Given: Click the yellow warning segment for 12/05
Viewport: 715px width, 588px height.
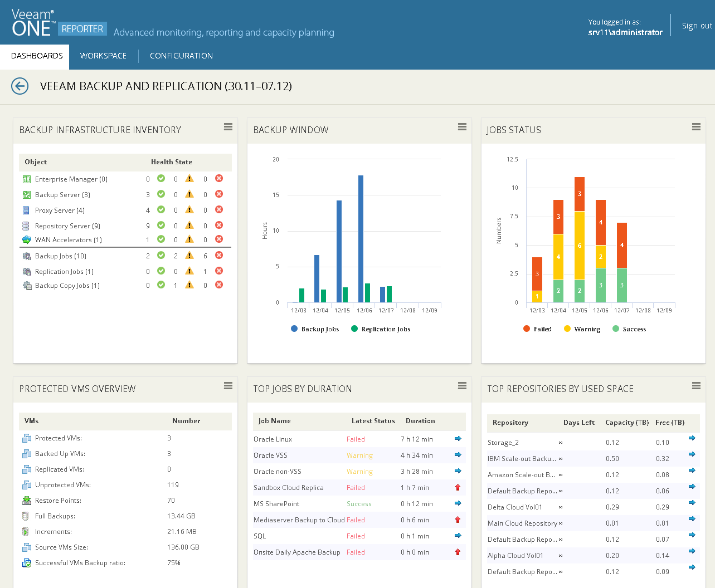Looking at the screenshot, I should pyautogui.click(x=580, y=245).
